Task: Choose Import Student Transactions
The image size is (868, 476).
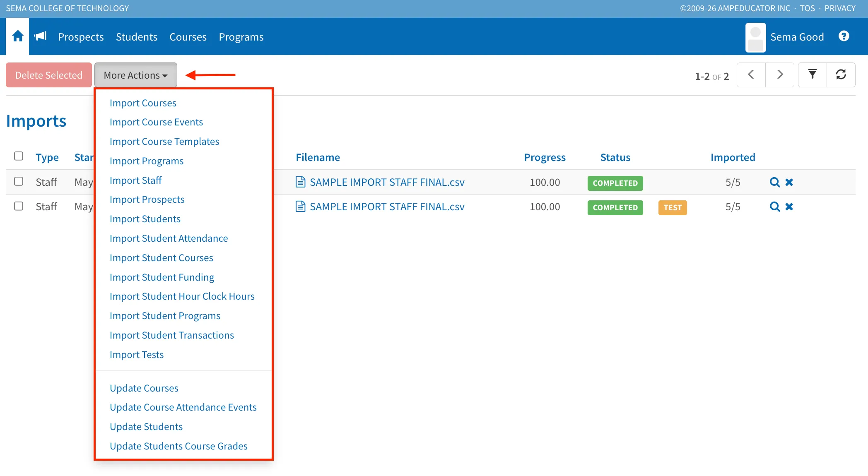Action: coord(171,335)
